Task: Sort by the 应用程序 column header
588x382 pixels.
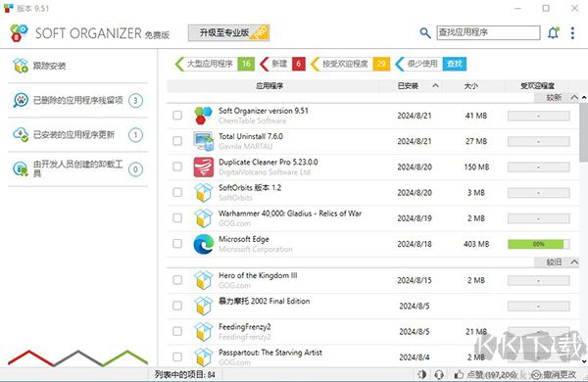Action: point(269,86)
